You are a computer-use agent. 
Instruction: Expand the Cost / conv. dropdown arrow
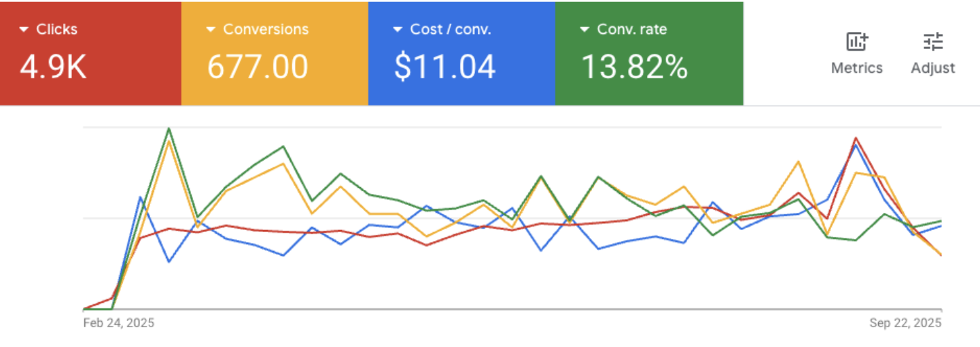tap(398, 30)
